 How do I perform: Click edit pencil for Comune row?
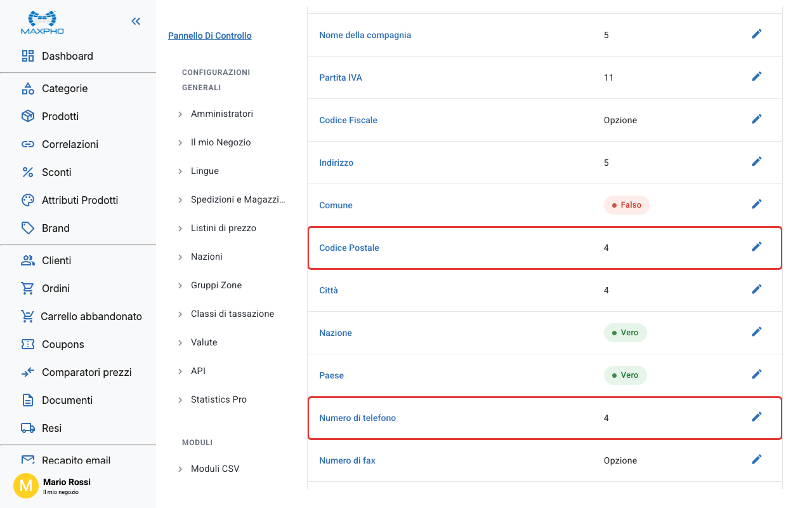tap(756, 204)
